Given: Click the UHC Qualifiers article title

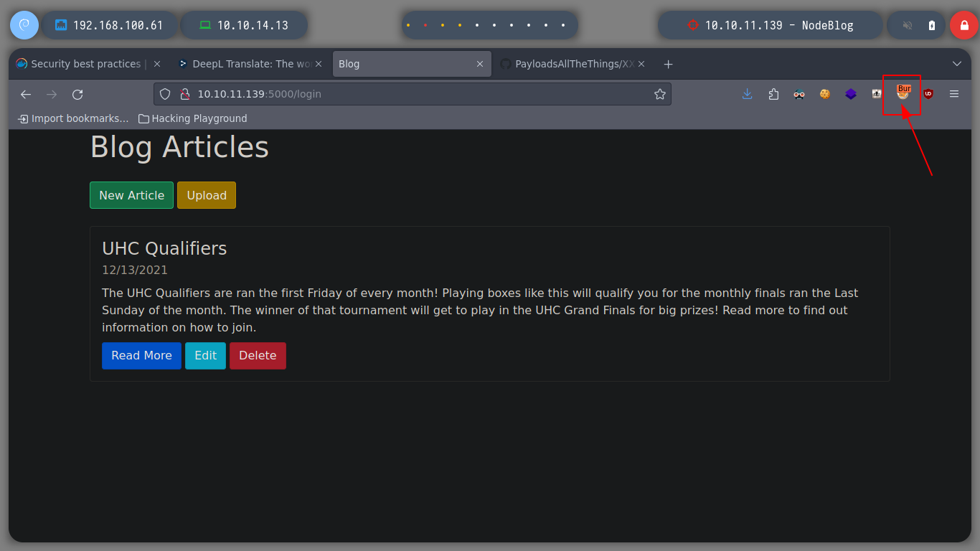Looking at the screenshot, I should pos(164,248).
